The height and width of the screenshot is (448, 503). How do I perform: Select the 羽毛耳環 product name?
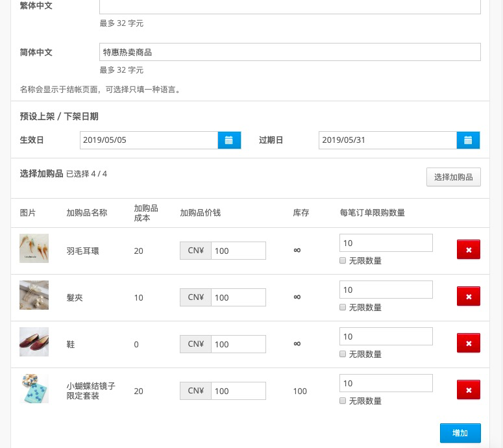(83, 251)
